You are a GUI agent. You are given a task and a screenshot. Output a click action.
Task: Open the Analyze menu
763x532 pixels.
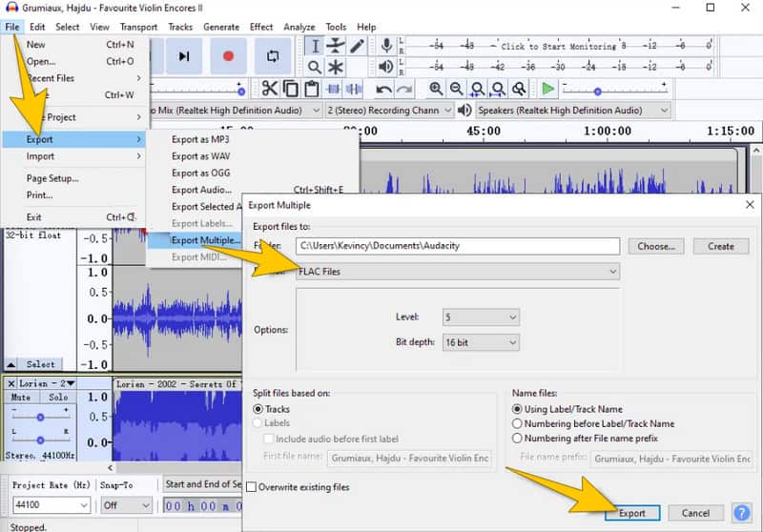pyautogui.click(x=299, y=27)
